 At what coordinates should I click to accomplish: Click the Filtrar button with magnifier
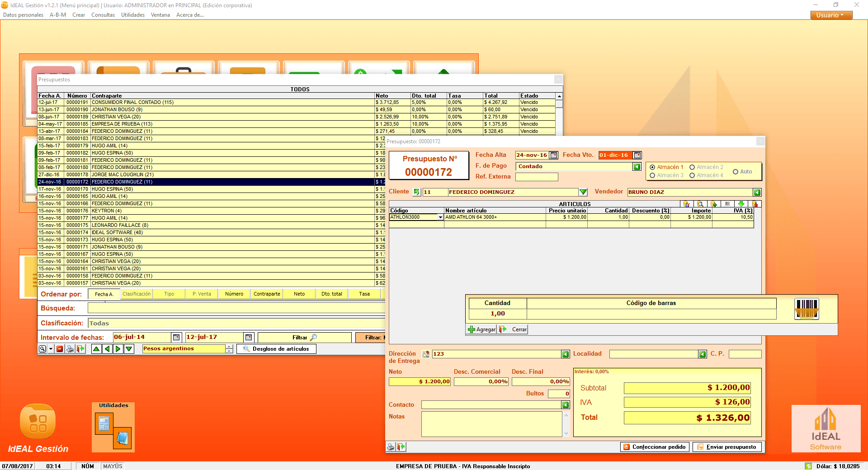tap(304, 338)
